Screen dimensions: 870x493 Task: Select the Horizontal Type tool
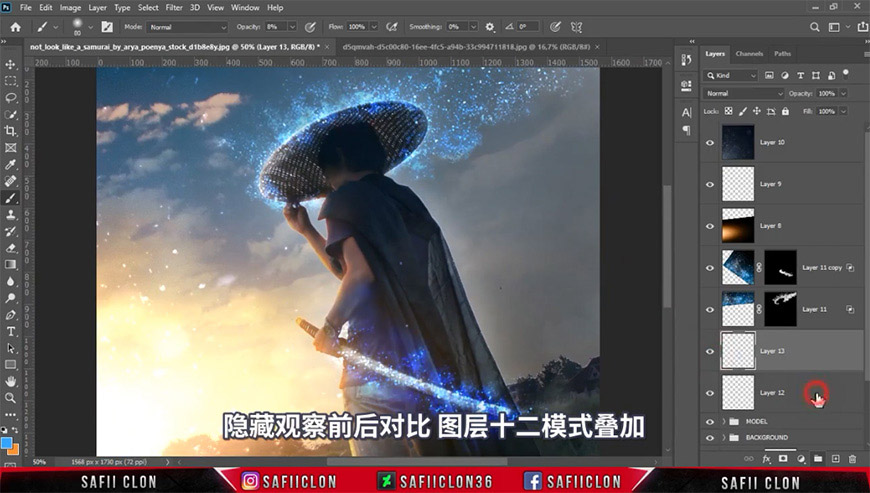(10, 332)
